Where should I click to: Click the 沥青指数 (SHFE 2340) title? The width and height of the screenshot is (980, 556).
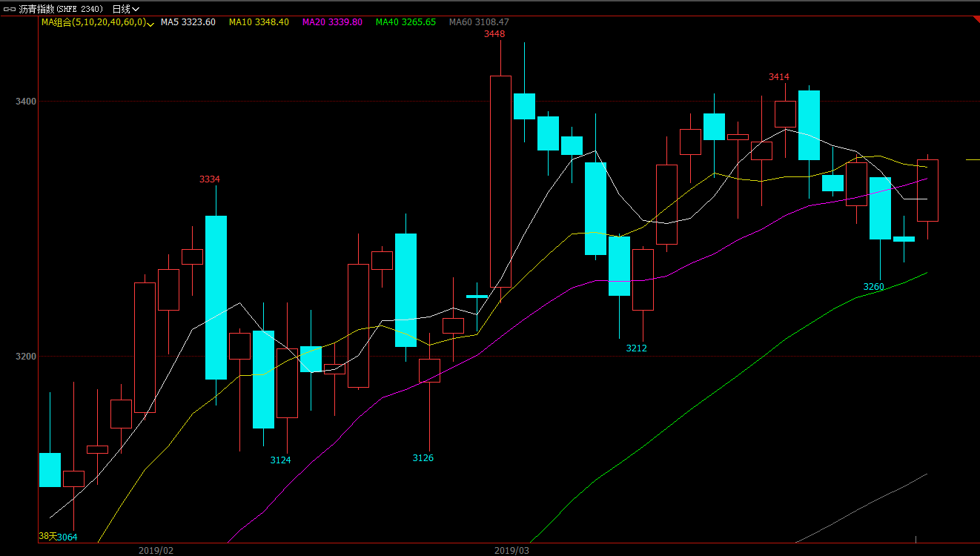61,9
